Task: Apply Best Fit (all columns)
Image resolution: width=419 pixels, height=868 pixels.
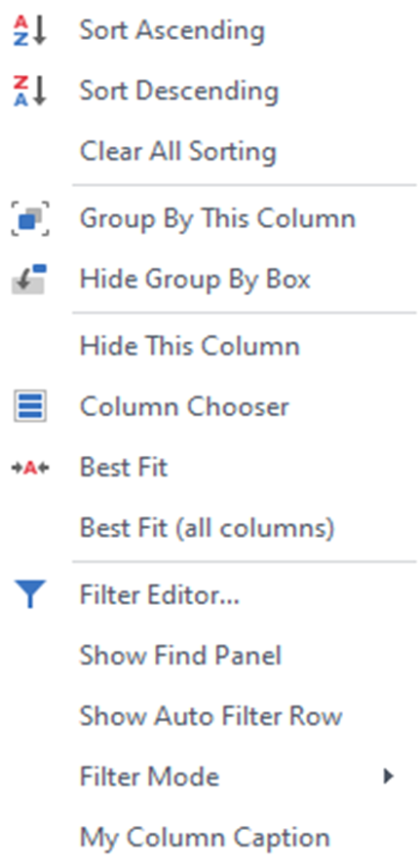Action: (x=207, y=529)
